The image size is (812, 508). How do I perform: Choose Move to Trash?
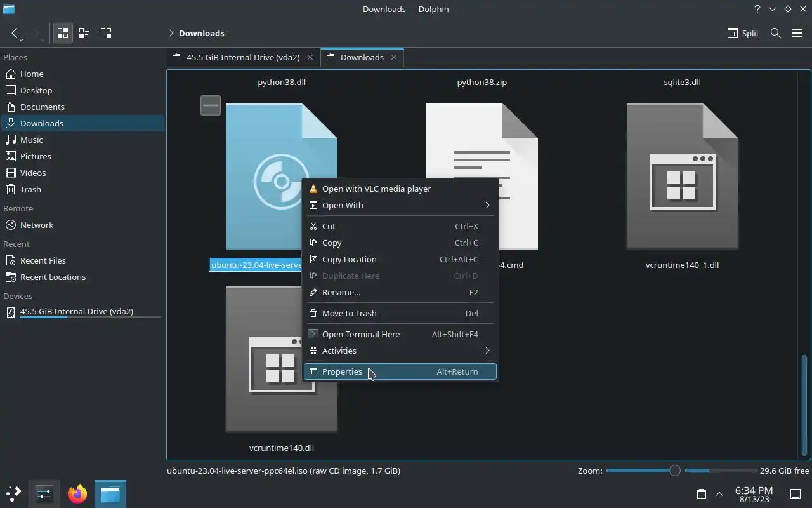[x=400, y=313]
